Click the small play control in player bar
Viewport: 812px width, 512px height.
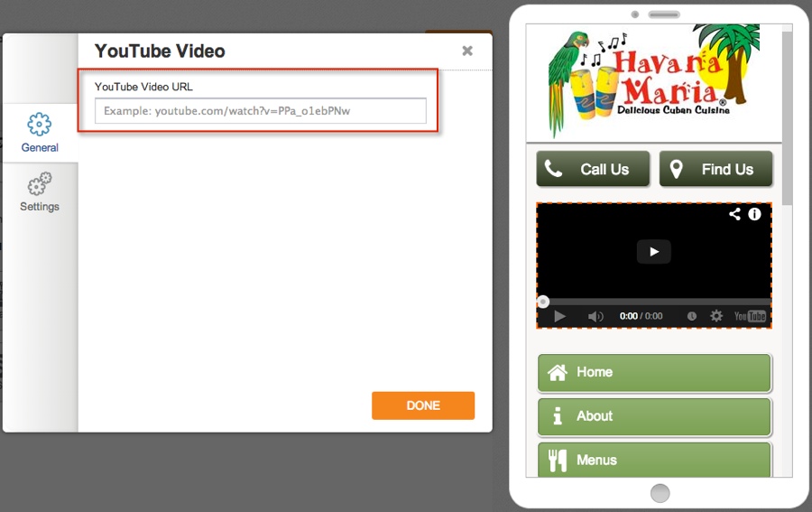tap(559, 316)
